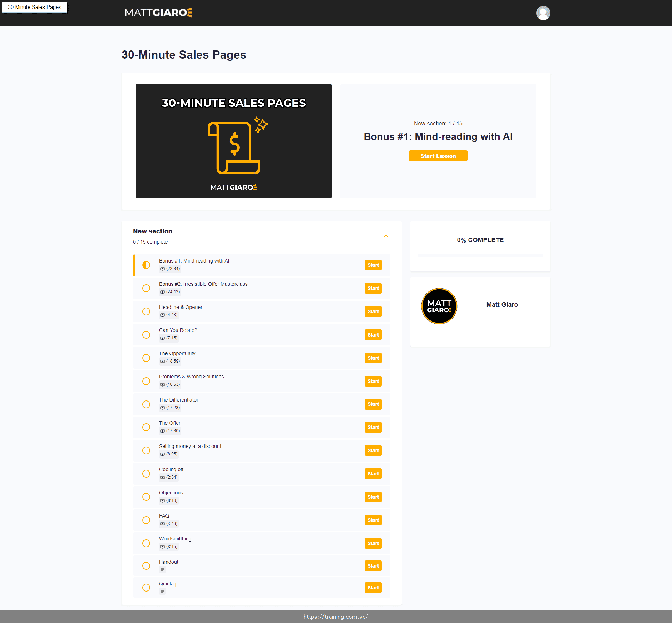Click video icon under Headline & Opener
The image size is (672, 623).
click(x=163, y=315)
